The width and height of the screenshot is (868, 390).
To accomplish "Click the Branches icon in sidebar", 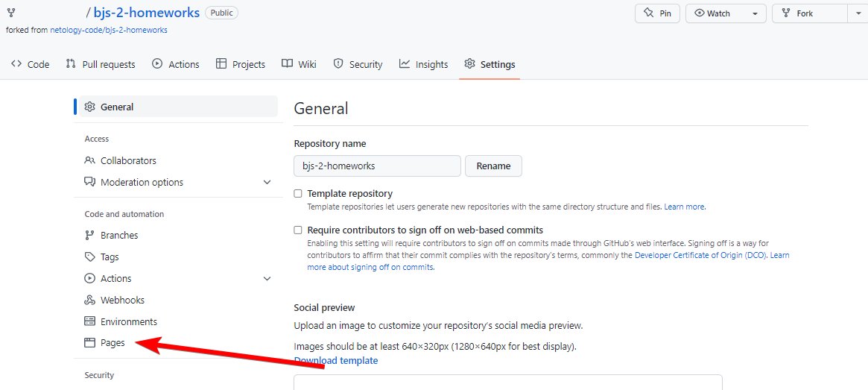I will pos(90,235).
